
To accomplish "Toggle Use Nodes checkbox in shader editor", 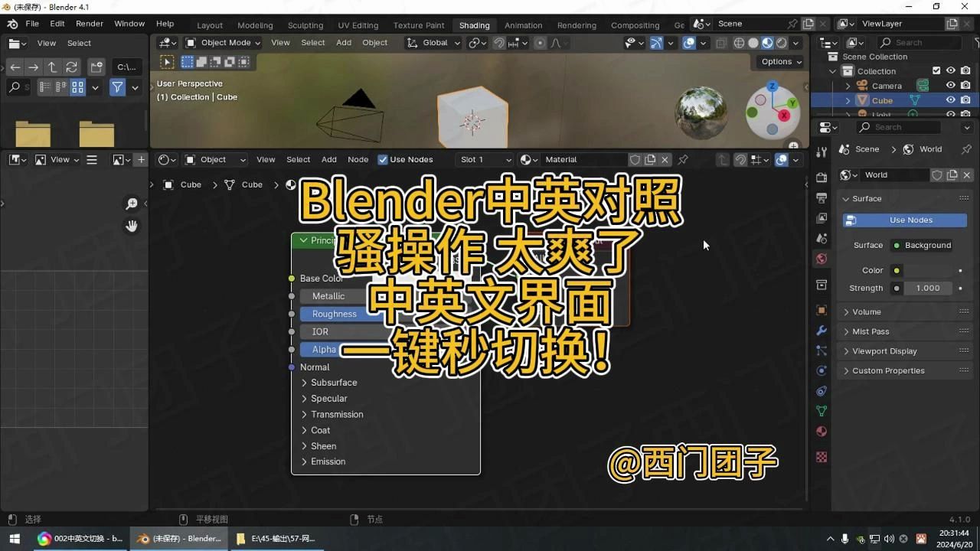I will pyautogui.click(x=383, y=159).
